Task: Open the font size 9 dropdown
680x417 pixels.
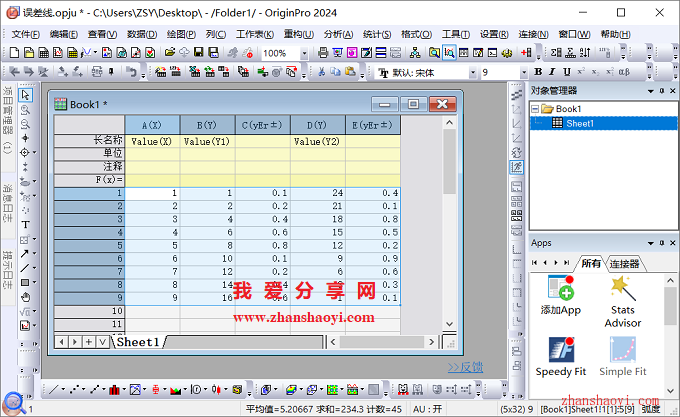Action: click(x=524, y=72)
